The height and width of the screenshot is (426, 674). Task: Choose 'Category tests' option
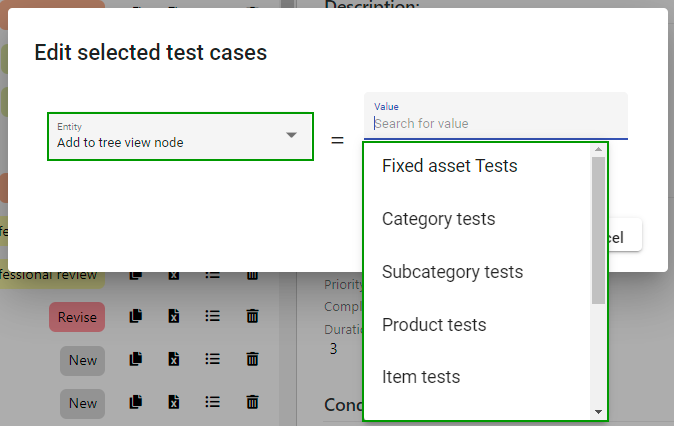pos(438,219)
